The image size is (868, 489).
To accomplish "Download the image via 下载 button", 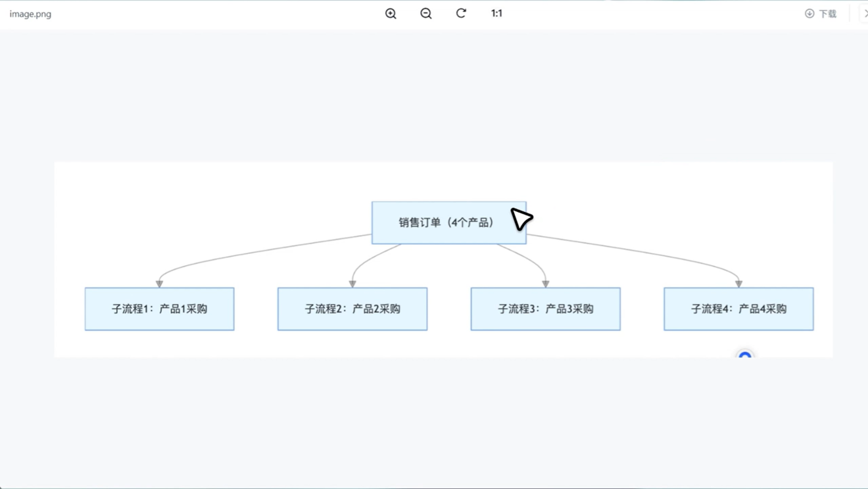I will (821, 13).
